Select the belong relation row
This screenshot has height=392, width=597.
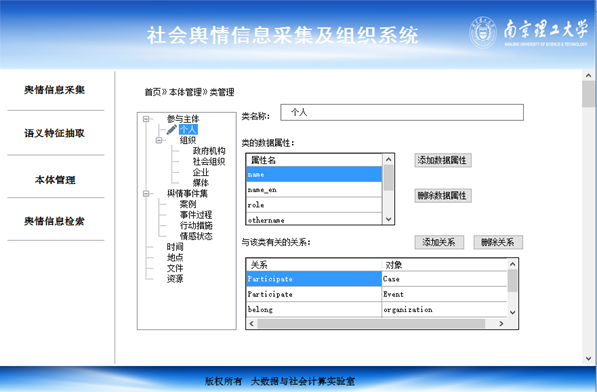point(377,309)
